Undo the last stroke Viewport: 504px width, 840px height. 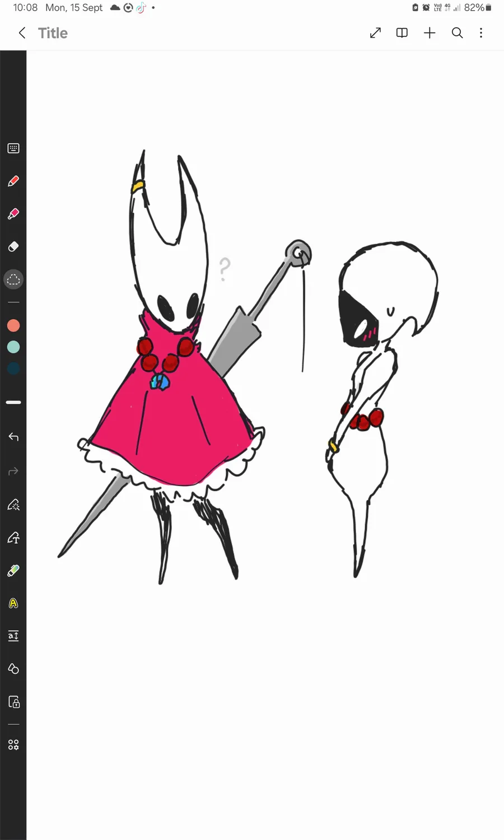(x=13, y=437)
